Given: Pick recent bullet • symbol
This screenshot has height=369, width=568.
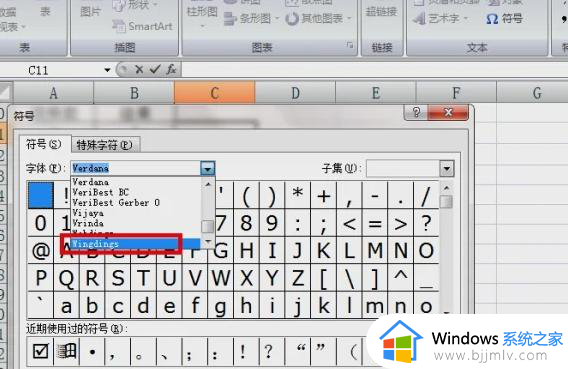Looking at the screenshot, I should [92, 351].
